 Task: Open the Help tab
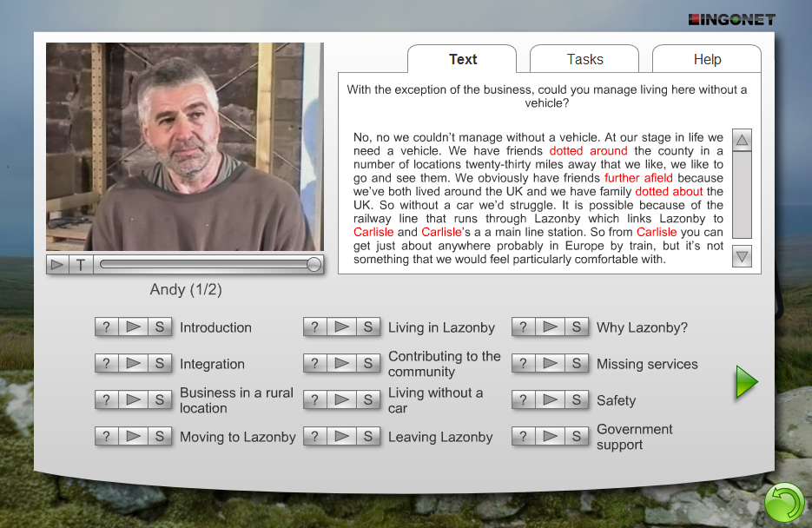tap(707, 59)
